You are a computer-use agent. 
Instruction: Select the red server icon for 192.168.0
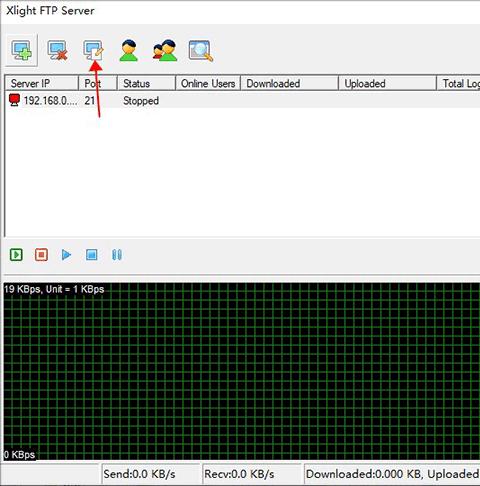(x=14, y=100)
